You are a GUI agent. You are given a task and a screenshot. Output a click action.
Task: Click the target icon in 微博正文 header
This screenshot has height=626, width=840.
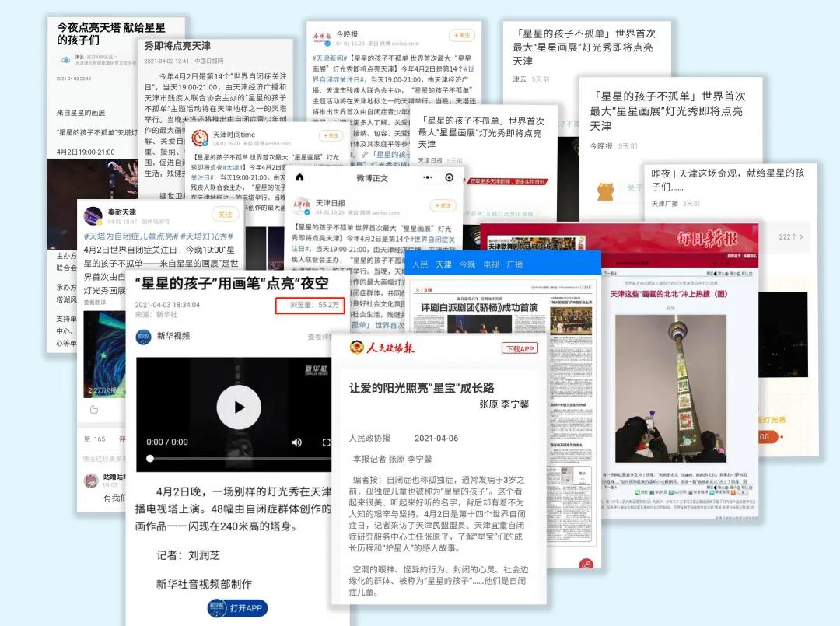[450, 177]
